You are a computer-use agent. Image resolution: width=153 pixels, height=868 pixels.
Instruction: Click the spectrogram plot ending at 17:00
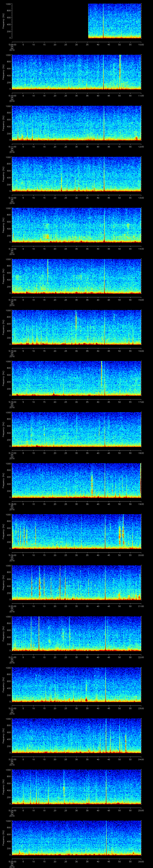click(x=77, y=378)
